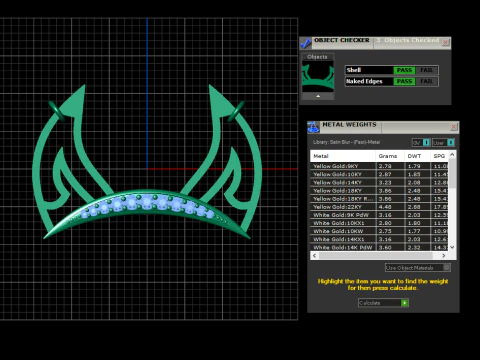The image size is (480, 360).
Task: Click the table's scroll-right arrow
Action: click(x=444, y=256)
